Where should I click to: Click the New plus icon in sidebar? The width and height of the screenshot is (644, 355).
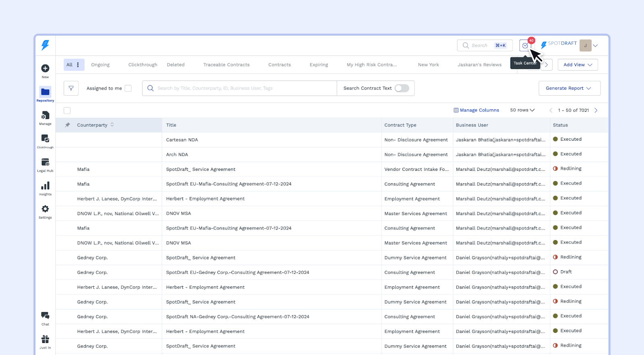(45, 69)
